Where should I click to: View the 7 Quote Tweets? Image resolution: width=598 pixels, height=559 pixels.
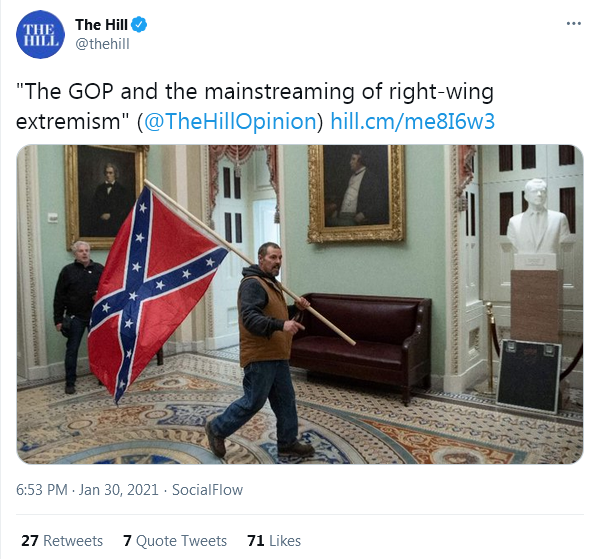tap(175, 541)
